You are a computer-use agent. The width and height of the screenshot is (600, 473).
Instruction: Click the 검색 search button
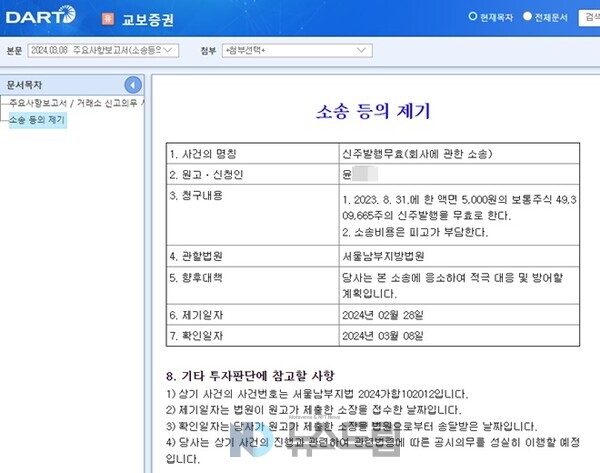pyautogui.click(x=590, y=17)
